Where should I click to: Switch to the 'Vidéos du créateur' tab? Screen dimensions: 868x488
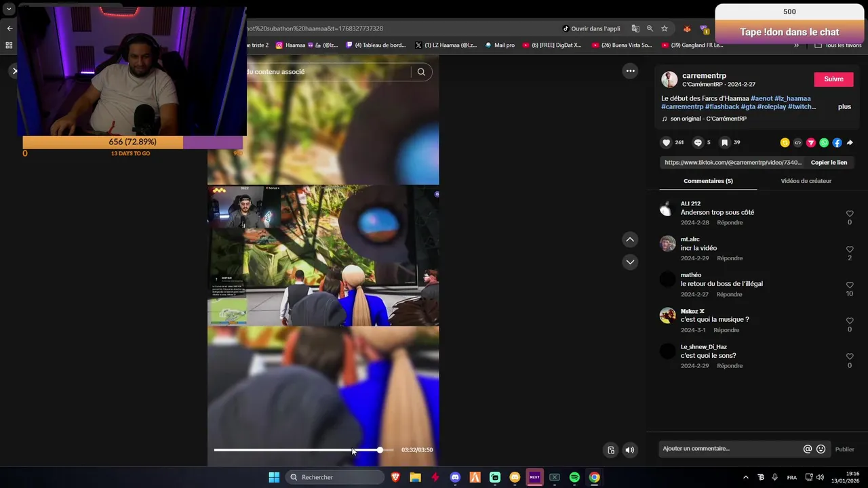(x=806, y=181)
